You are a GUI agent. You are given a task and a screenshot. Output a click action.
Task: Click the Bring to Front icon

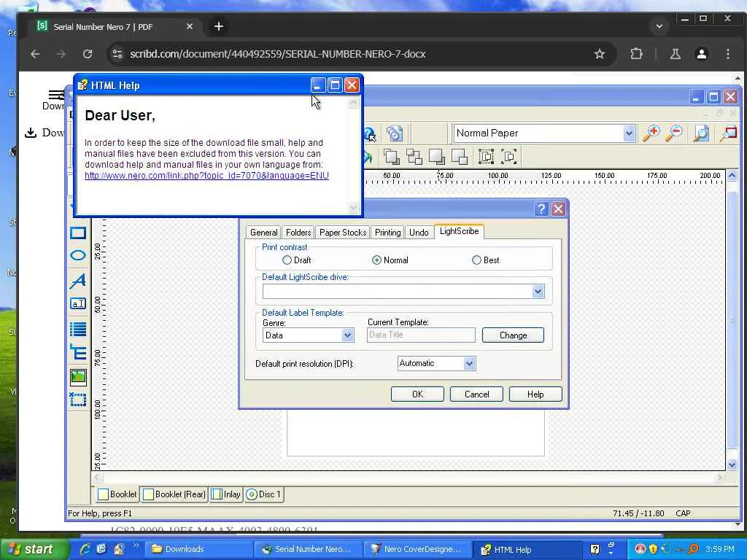tap(392, 157)
